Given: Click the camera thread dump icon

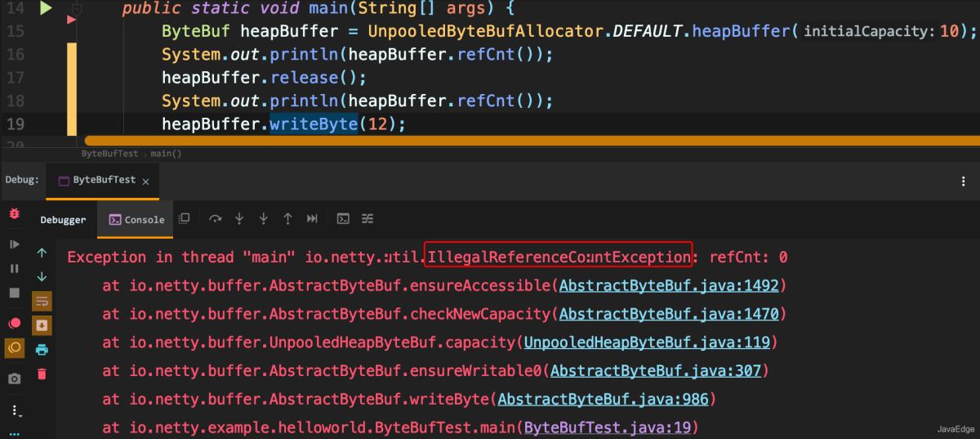Looking at the screenshot, I should (x=14, y=379).
